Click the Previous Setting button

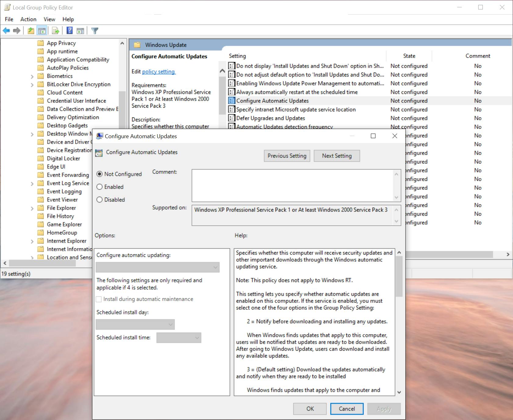point(287,156)
